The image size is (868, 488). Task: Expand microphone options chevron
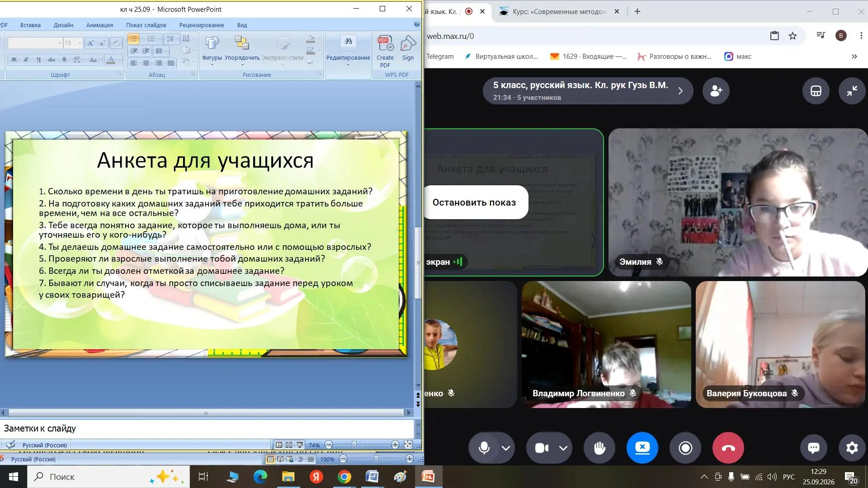[x=506, y=448]
